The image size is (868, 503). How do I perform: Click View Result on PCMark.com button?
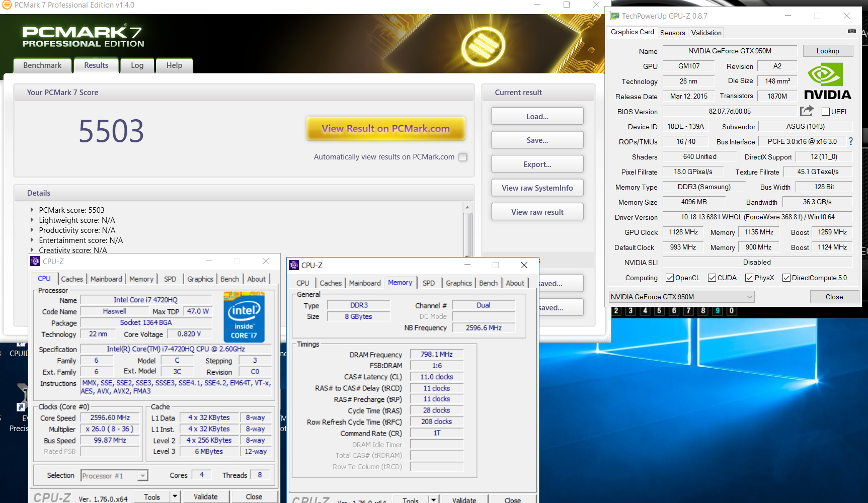click(x=385, y=129)
